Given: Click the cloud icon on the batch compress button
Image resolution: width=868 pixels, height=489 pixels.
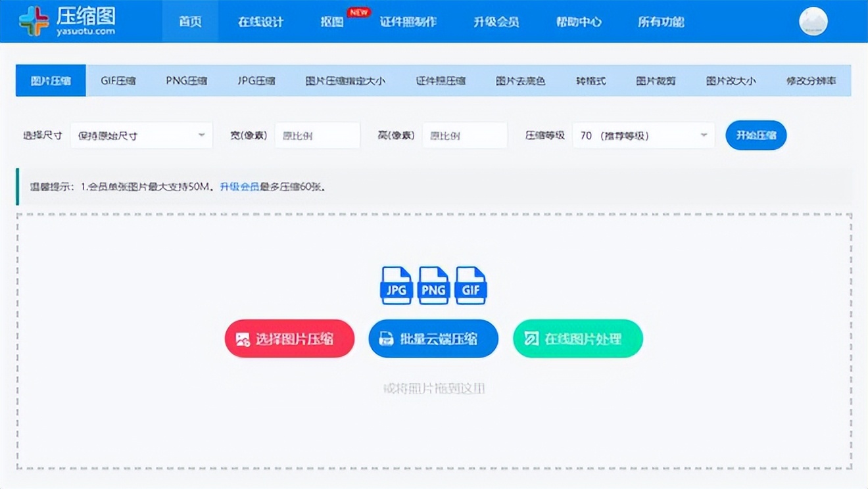Looking at the screenshot, I should [386, 338].
